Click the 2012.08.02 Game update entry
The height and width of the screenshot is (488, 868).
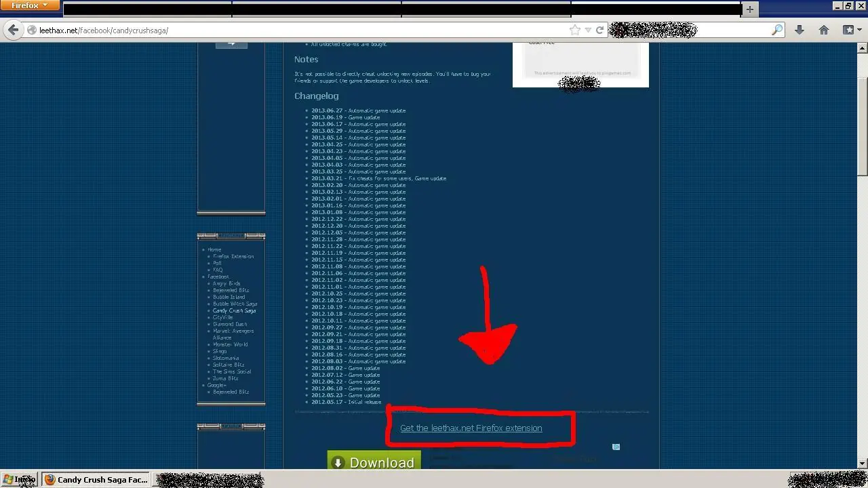coord(346,368)
